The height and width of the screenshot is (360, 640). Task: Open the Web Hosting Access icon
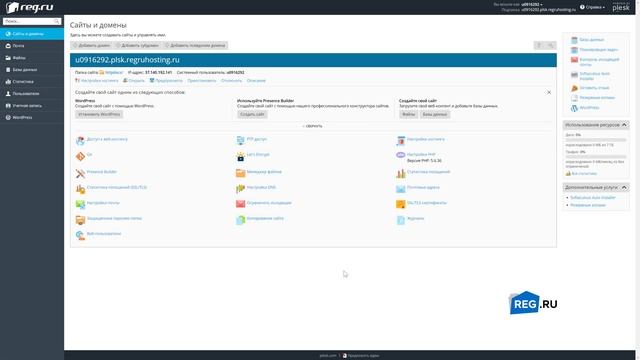tap(80, 141)
